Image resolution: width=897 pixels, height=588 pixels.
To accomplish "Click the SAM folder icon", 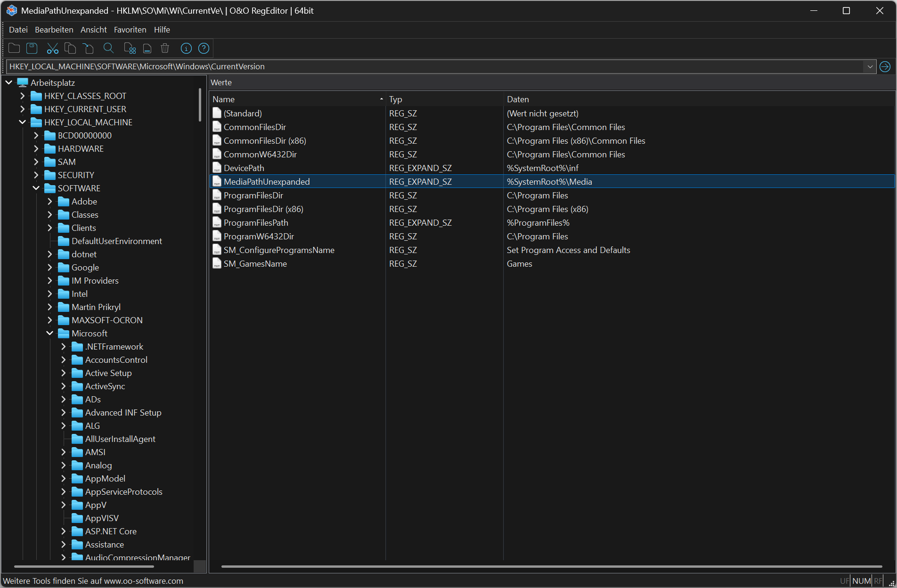I will click(49, 162).
